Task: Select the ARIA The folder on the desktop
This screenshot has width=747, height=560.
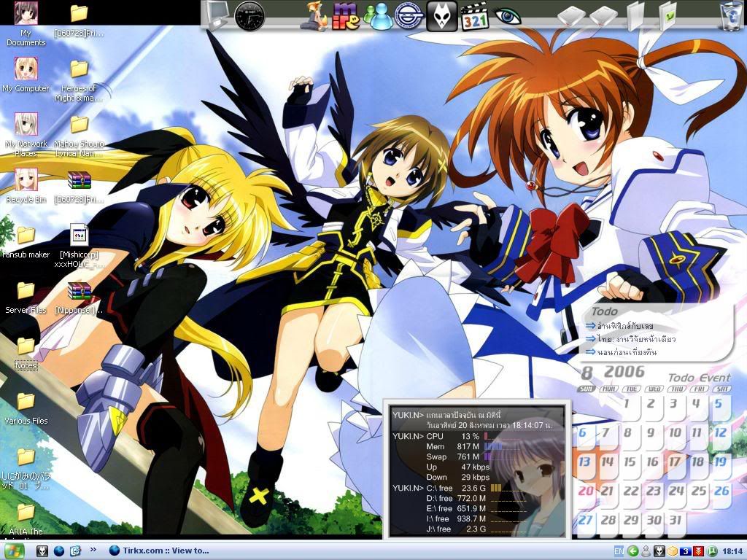Action: tap(26, 520)
